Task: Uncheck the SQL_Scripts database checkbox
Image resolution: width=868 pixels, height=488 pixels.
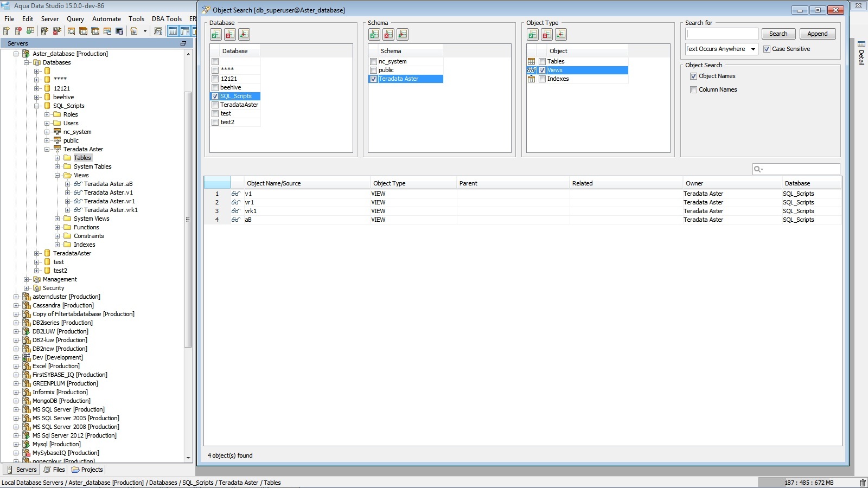Action: [x=215, y=96]
